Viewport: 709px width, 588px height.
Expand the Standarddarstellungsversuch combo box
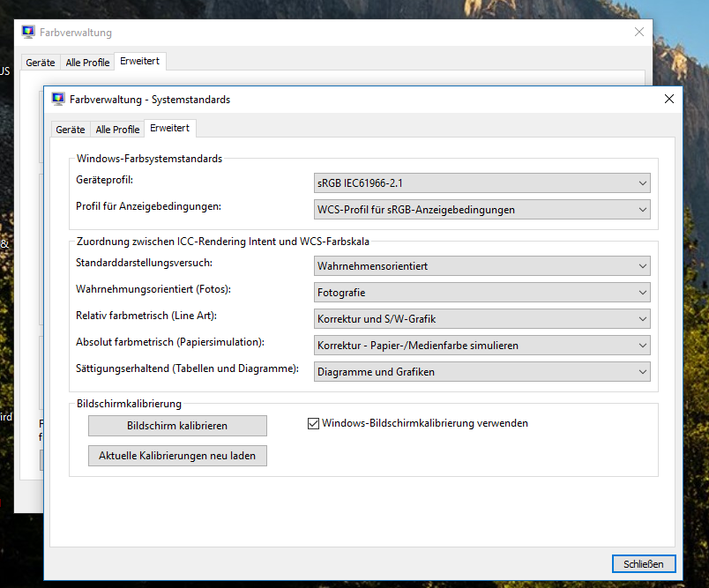point(482,265)
